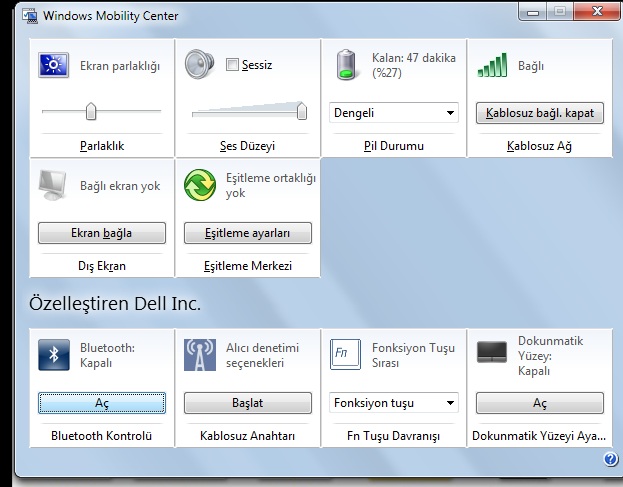Image resolution: width=623 pixels, height=487 pixels.
Task: Click the Windows Mobility Center title icon
Action: click(x=30, y=16)
